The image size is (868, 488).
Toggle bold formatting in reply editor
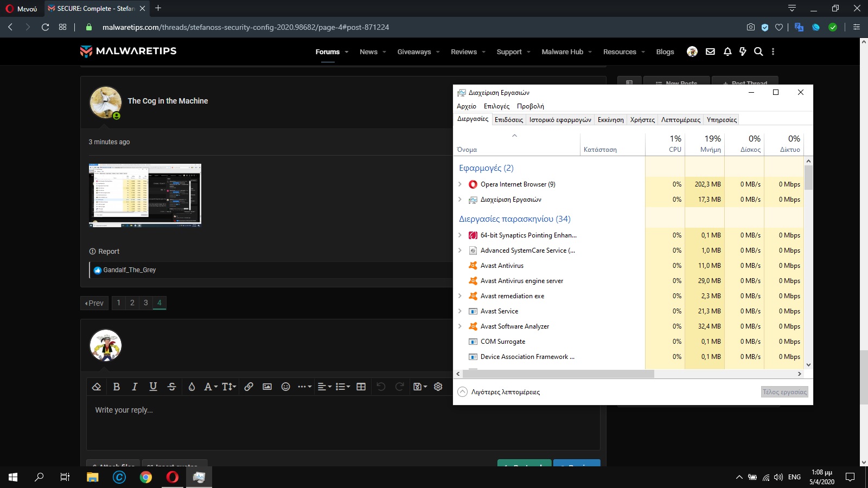(x=116, y=387)
